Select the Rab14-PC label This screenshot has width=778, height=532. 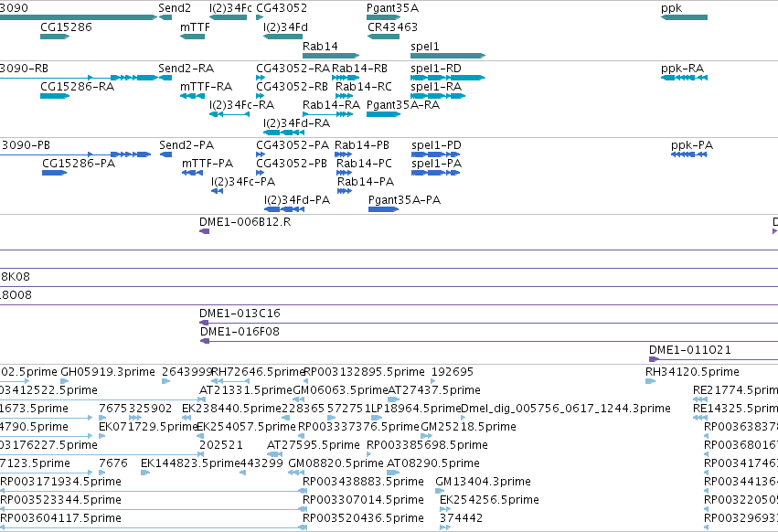click(364, 164)
